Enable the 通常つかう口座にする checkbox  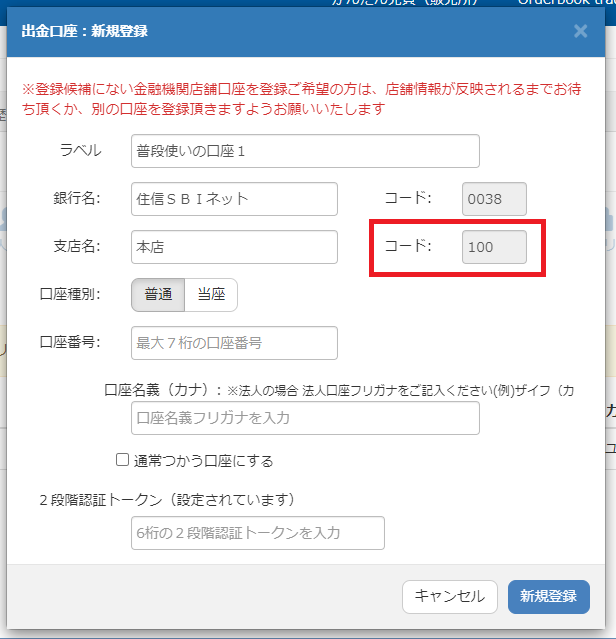click(x=122, y=460)
